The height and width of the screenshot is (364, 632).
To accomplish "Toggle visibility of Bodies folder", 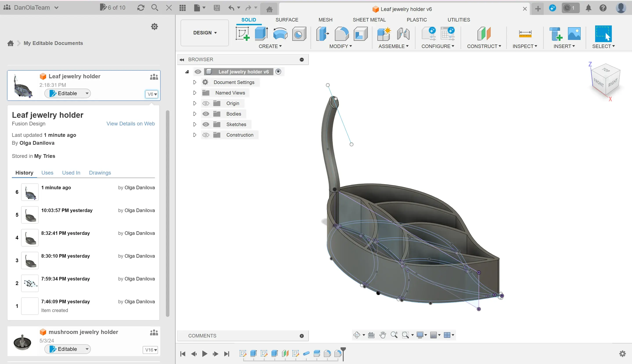I will (x=206, y=114).
